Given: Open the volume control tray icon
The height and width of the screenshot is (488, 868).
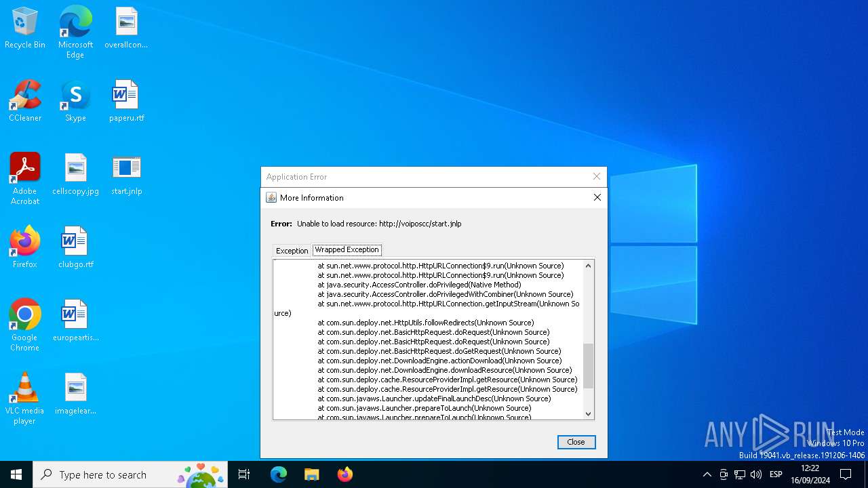Looking at the screenshot, I should click(756, 474).
